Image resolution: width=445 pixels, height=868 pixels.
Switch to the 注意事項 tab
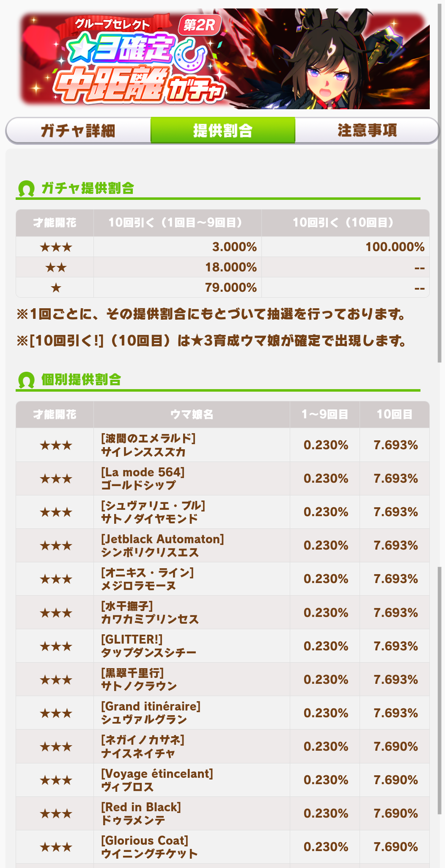pos(367,130)
